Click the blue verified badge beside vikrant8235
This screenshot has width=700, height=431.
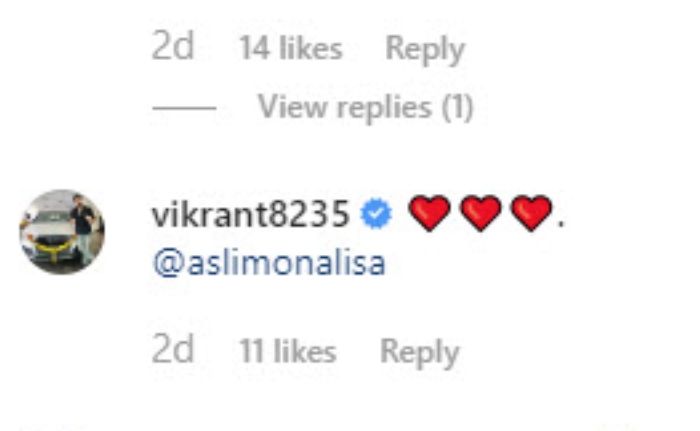(x=376, y=213)
